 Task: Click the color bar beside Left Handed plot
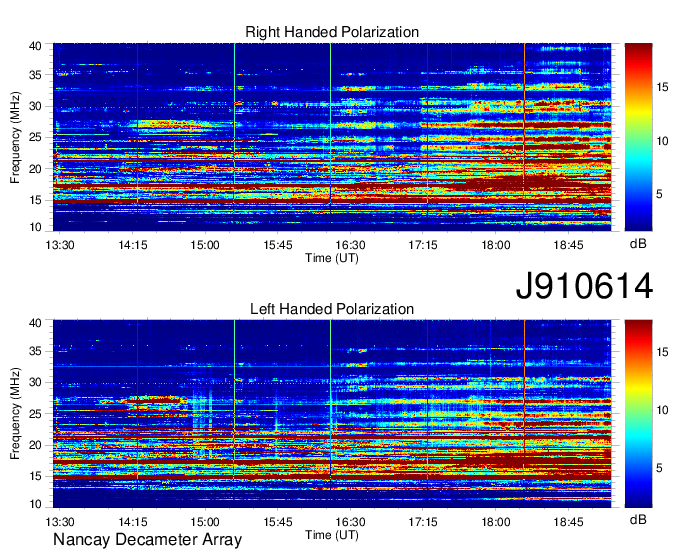point(638,414)
